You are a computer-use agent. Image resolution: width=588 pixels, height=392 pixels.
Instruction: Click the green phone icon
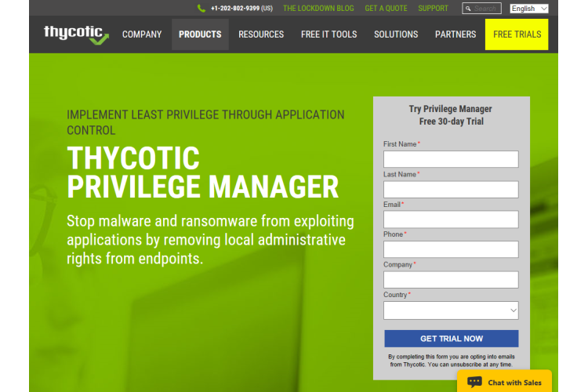click(201, 9)
